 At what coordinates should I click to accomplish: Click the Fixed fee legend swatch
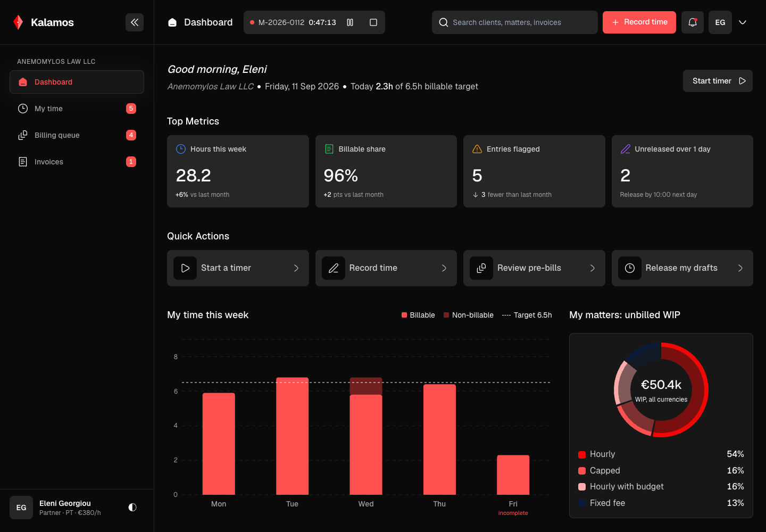click(x=582, y=503)
